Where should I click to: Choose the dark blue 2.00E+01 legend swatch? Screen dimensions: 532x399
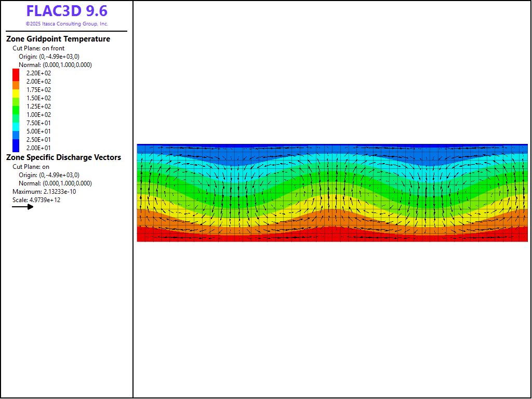[16, 148]
